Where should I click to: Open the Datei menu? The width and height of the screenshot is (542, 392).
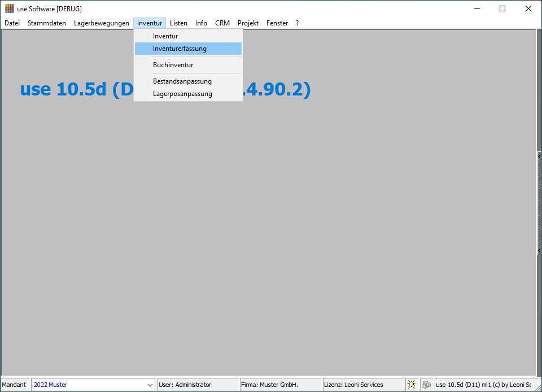tap(12, 23)
